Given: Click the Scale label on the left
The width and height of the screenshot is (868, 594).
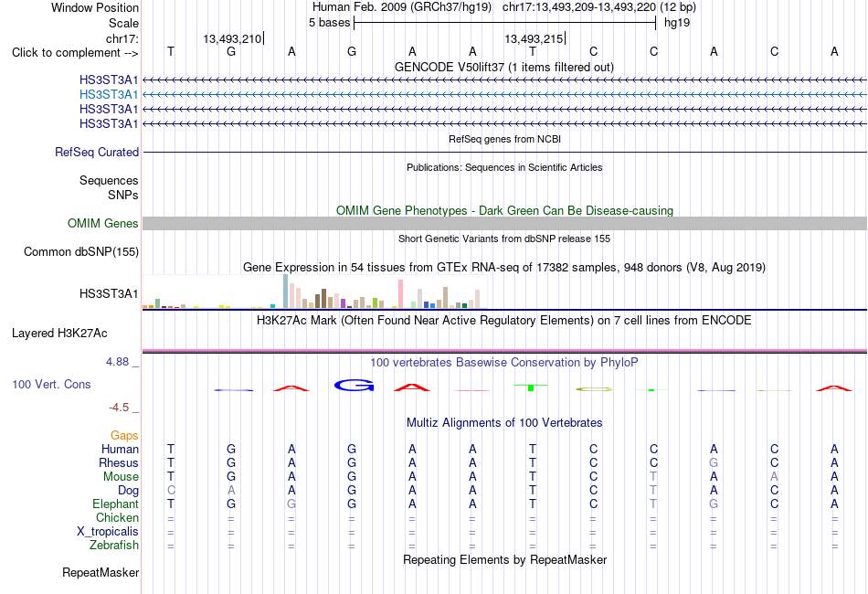Looking at the screenshot, I should pyautogui.click(x=123, y=23).
